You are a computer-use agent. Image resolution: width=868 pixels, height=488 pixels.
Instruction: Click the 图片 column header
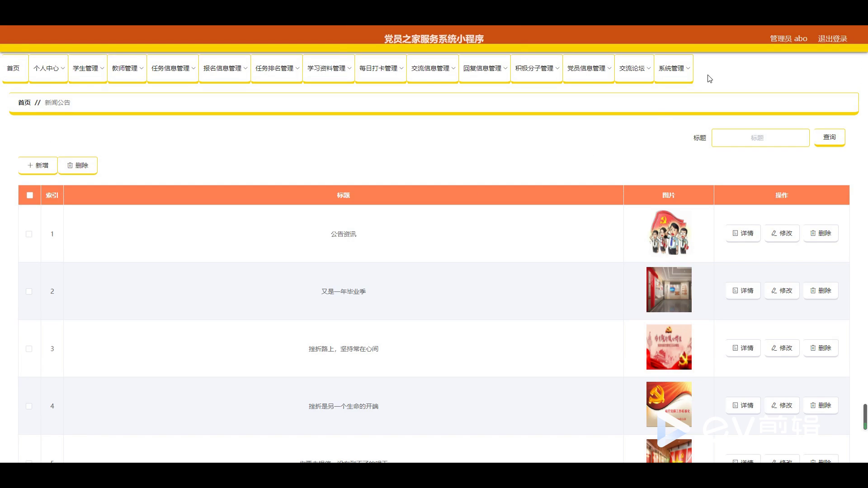tap(668, 195)
